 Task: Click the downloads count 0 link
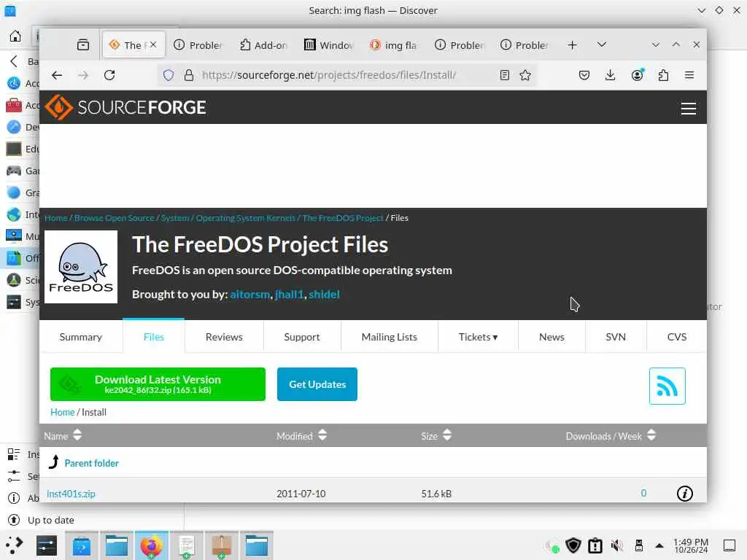[x=643, y=494]
